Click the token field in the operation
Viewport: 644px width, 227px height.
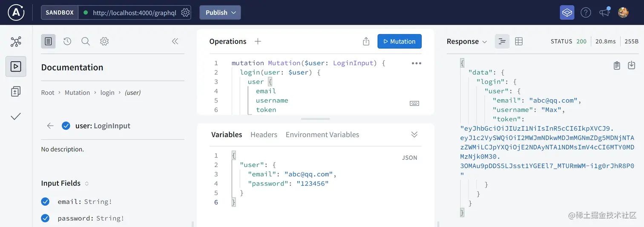pos(266,110)
